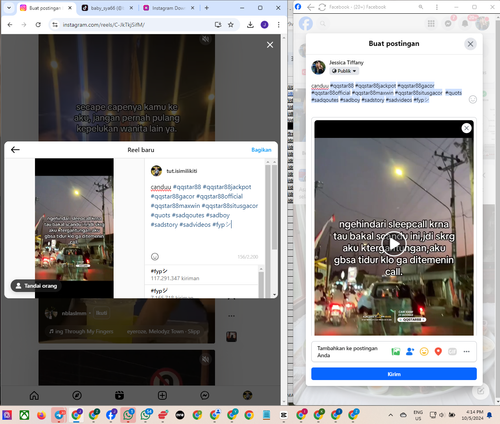The height and width of the screenshot is (424, 500).
Task: Click Kirim to publish the Facebook post
Action: tap(394, 374)
